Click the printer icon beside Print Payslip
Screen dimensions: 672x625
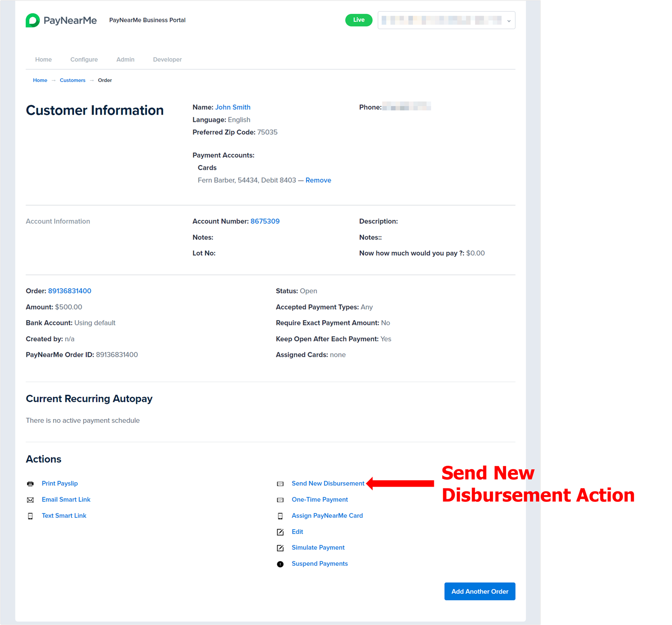tap(30, 484)
